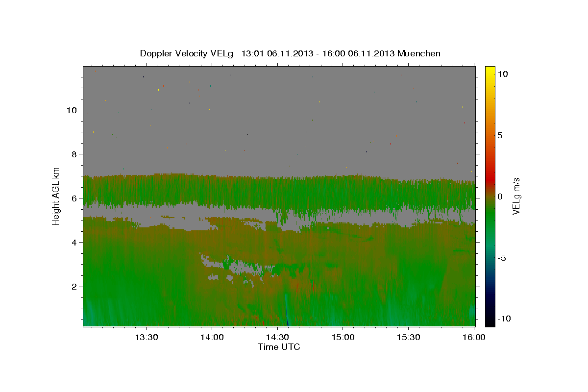This screenshot has width=588, height=392.
Task: Click the colorbar value 5 label
Action: (x=500, y=135)
